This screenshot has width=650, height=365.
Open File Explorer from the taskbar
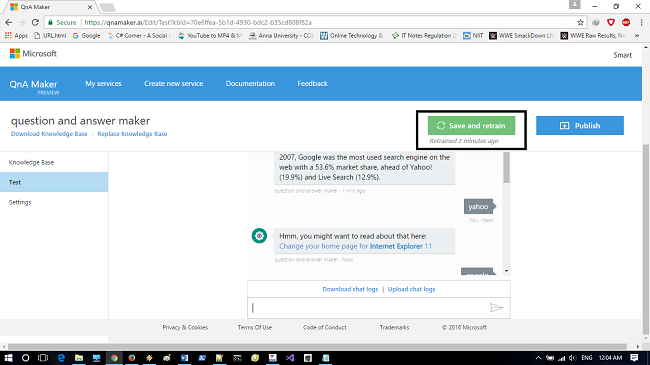(x=79, y=358)
